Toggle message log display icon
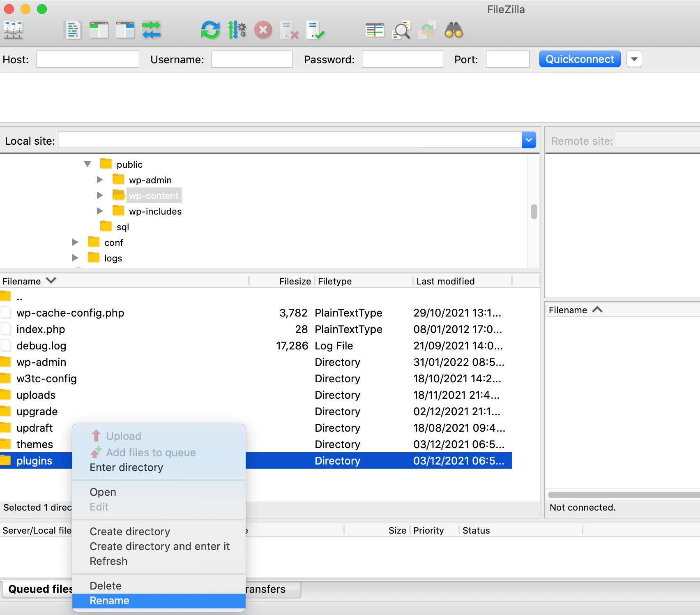The image size is (700, 615). point(73,30)
